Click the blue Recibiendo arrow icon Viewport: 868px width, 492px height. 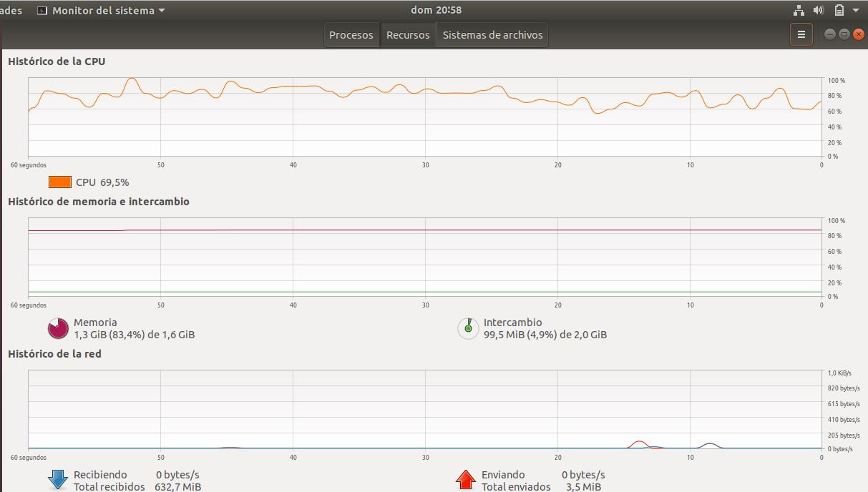click(58, 479)
